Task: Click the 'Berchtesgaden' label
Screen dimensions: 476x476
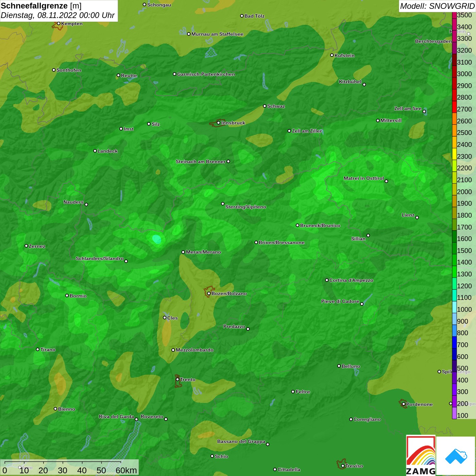Action: (434, 41)
